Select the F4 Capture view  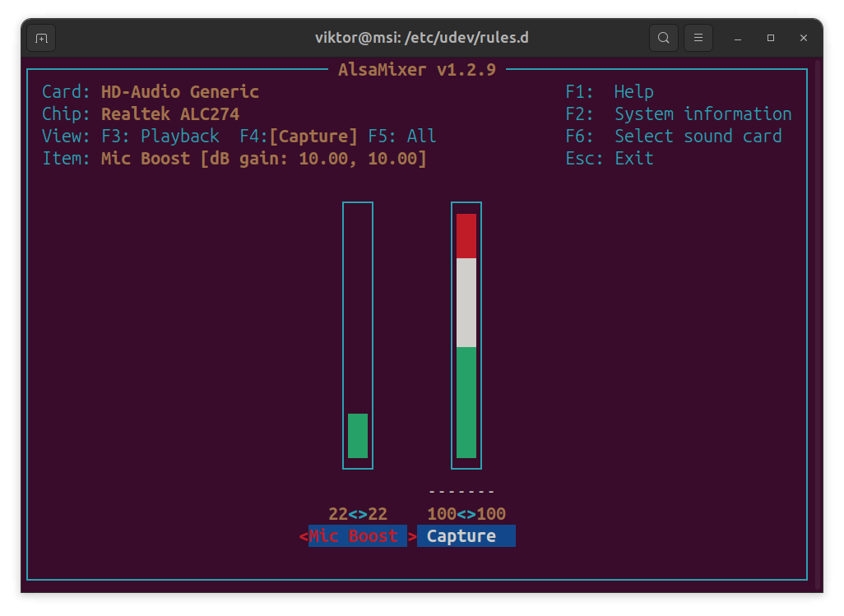click(299, 137)
